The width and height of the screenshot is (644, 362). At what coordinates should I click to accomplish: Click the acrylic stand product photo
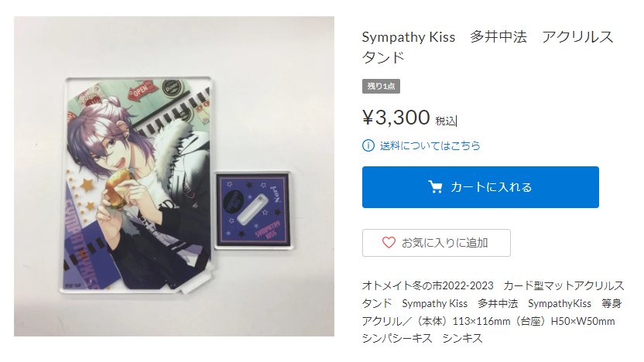[174, 176]
